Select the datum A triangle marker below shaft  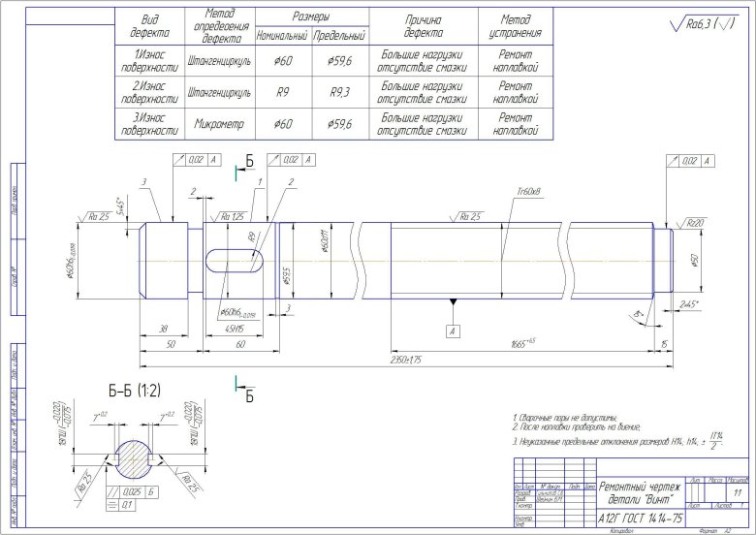[453, 305]
